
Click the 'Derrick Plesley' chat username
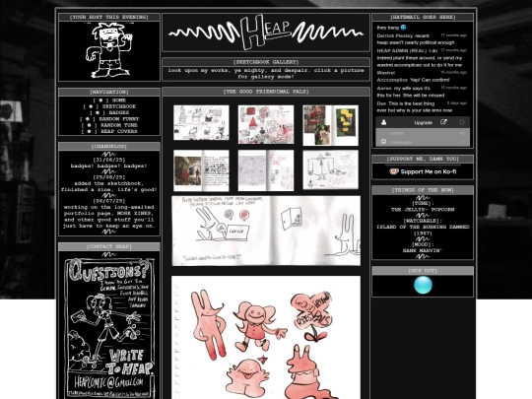[395, 35]
